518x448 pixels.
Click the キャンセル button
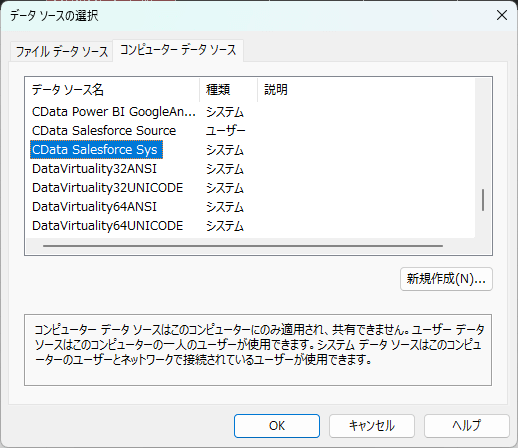click(x=372, y=426)
